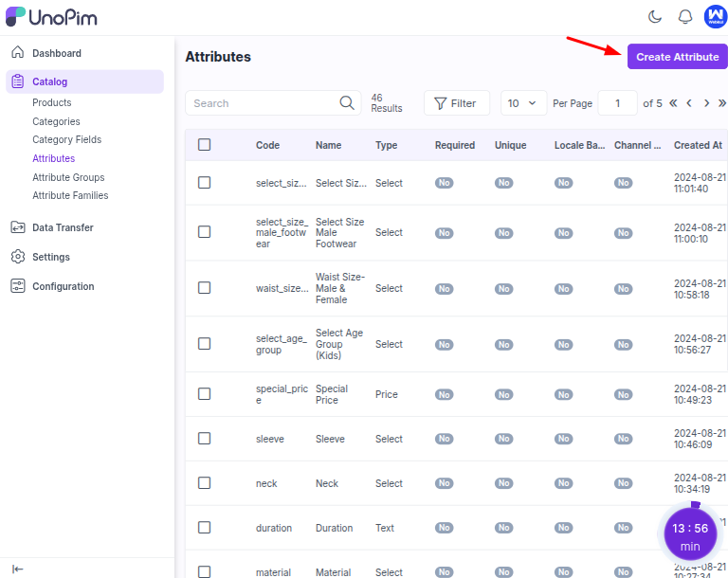Click the search magnifier icon

pos(347,102)
